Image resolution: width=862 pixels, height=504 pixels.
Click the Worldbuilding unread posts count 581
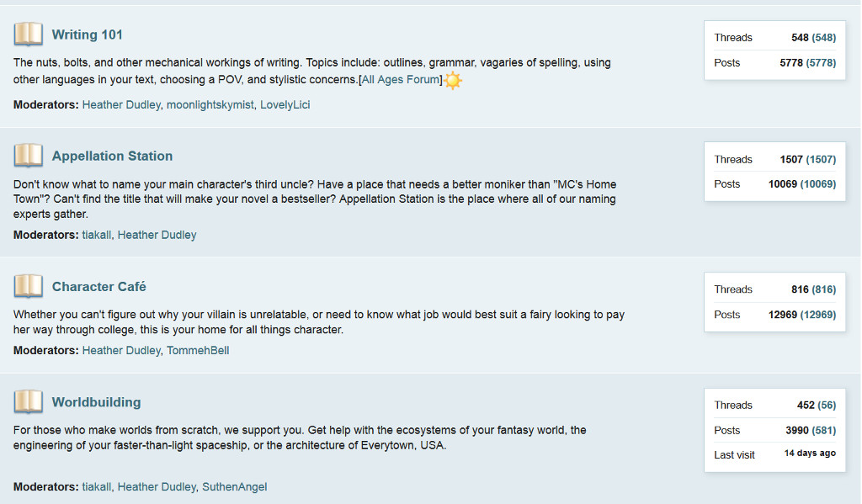tap(824, 430)
